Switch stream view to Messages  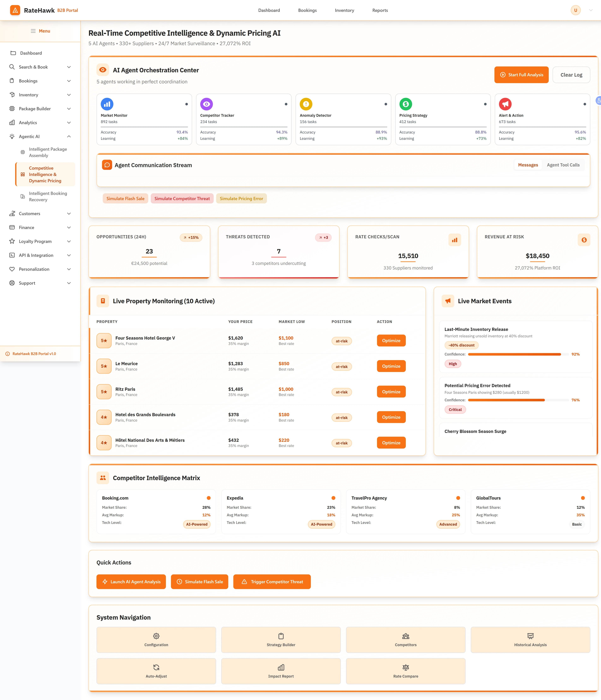[528, 165]
